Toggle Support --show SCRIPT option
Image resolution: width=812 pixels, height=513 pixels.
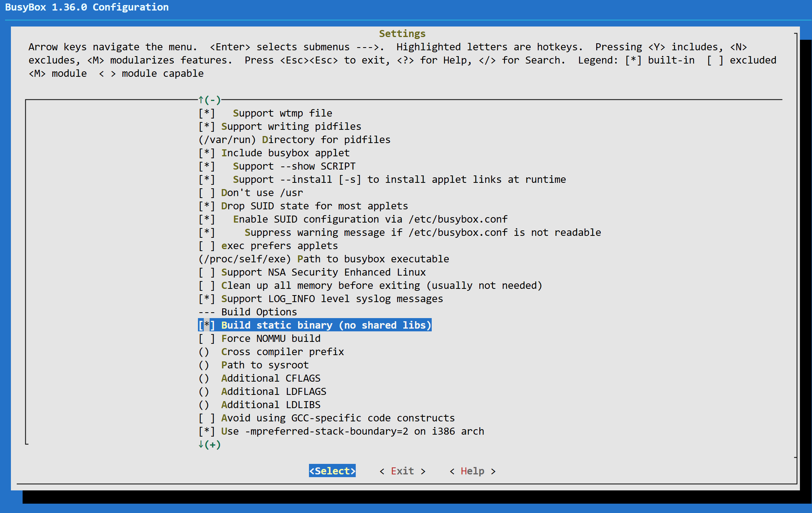click(277, 166)
